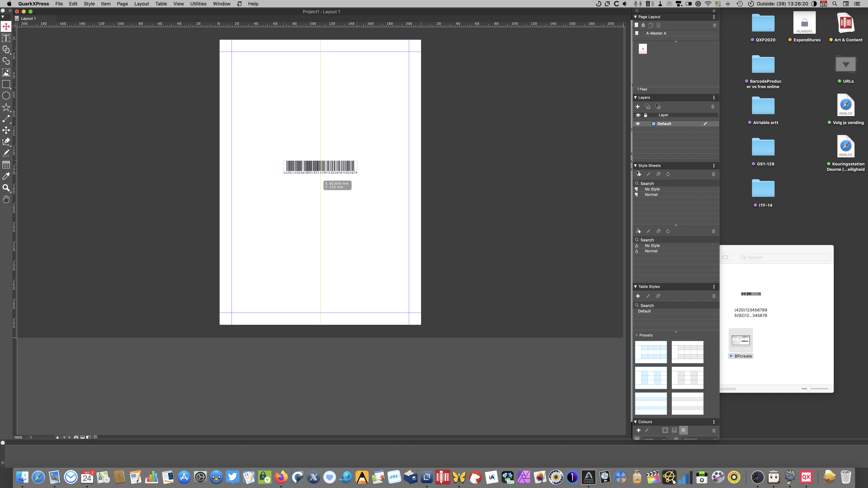Select the Eyedropper tool
Image resolution: width=868 pixels, height=488 pixels.
(6, 176)
